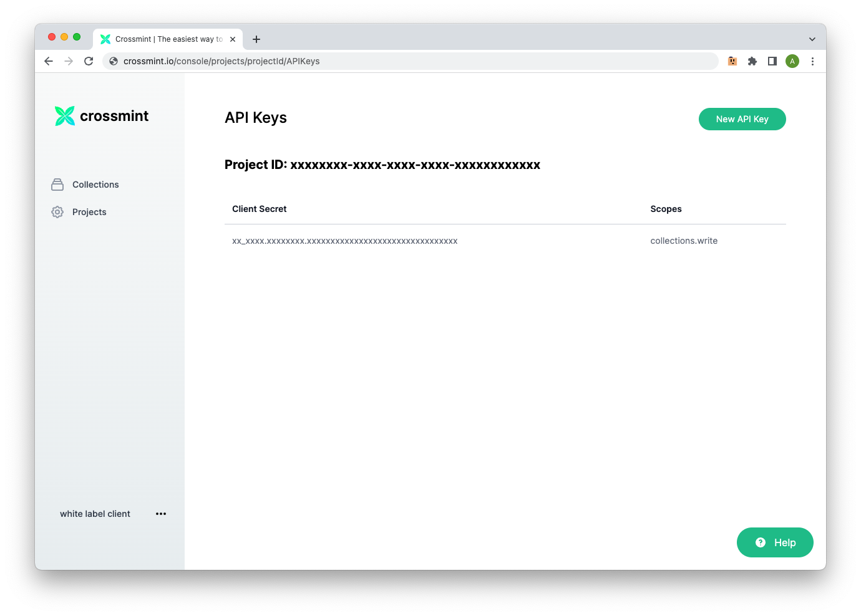Open a new browser tab with plus
The height and width of the screenshot is (616, 861).
pyautogui.click(x=256, y=39)
